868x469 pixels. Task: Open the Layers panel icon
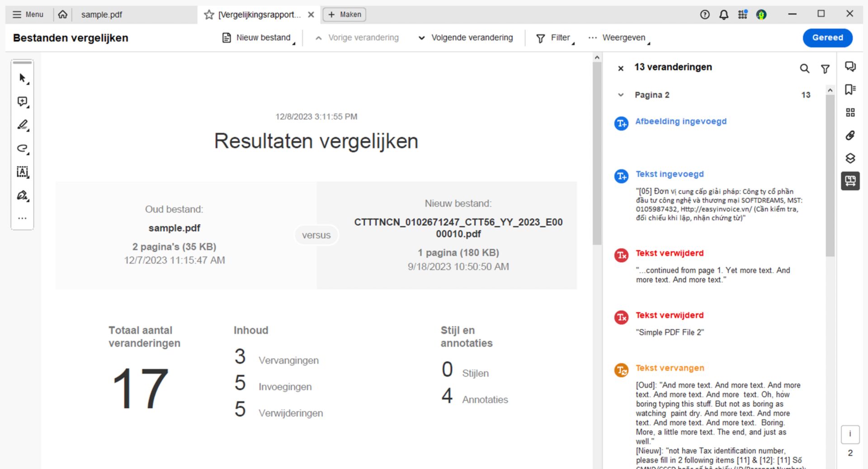click(850, 158)
